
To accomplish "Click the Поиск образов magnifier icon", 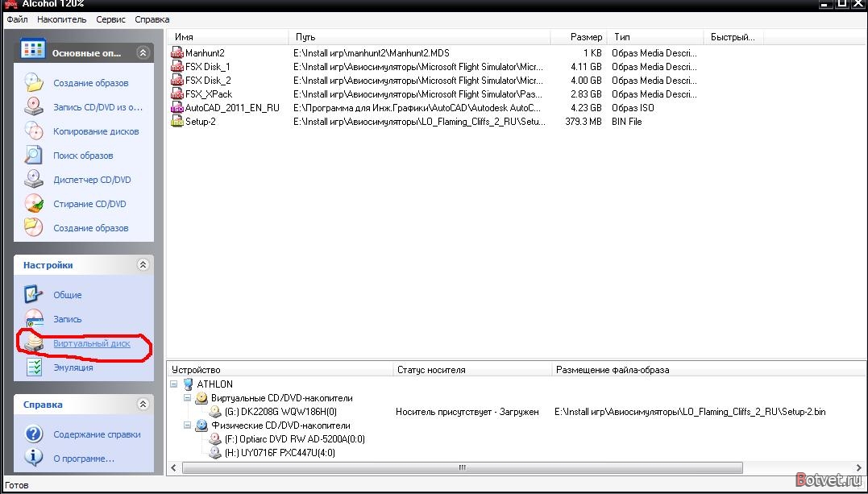I will (34, 155).
